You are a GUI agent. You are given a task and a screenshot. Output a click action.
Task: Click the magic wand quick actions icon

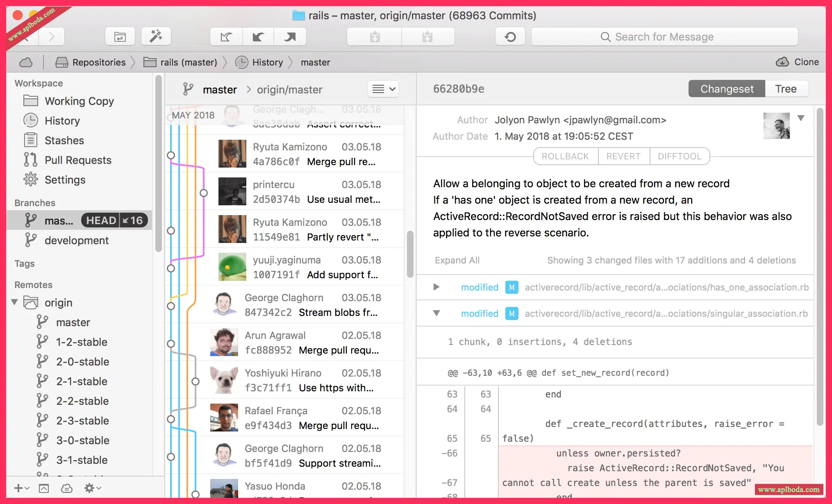pyautogui.click(x=156, y=37)
